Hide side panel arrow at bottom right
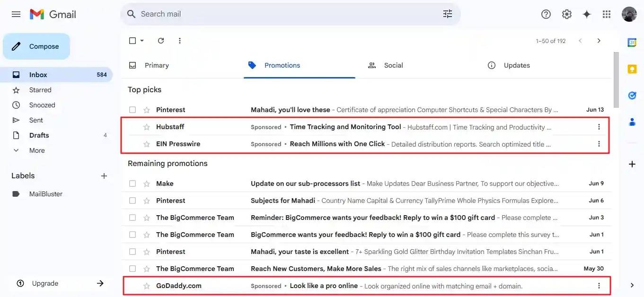The image size is (644, 297). (x=632, y=285)
